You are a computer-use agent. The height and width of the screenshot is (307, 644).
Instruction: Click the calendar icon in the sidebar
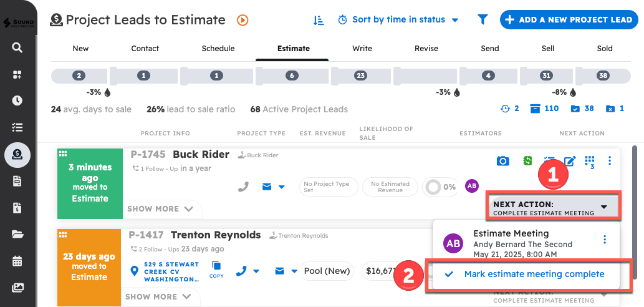tap(17, 261)
